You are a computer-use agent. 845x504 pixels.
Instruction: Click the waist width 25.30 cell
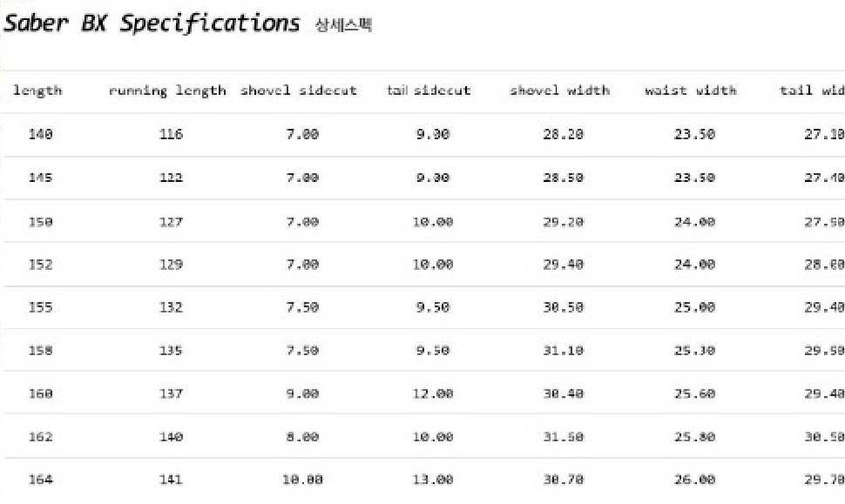[x=694, y=351]
